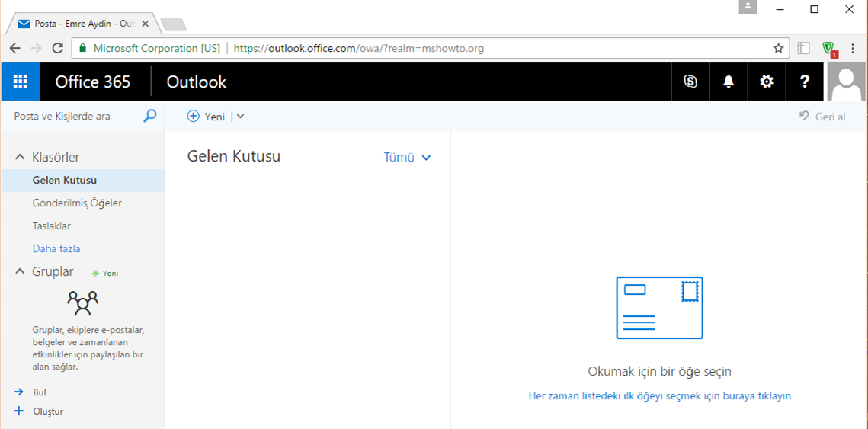Open notifications bell icon
Image resolution: width=868 pixels, height=429 pixels.
tap(729, 82)
